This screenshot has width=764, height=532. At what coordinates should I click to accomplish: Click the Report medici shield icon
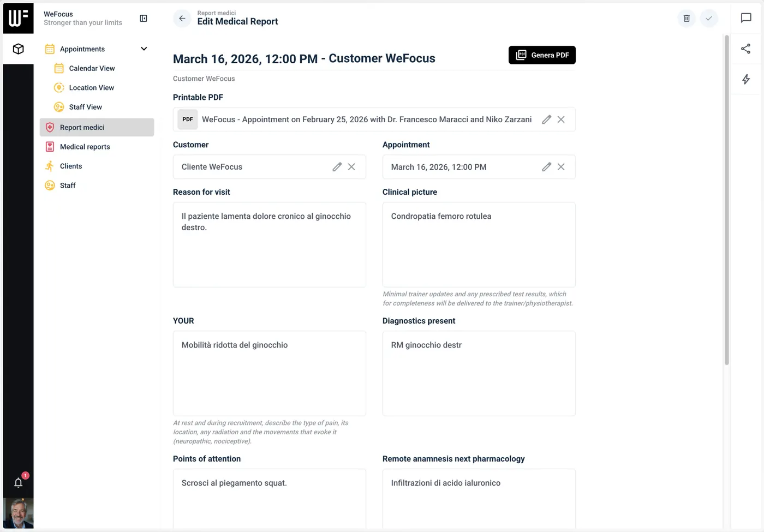[50, 127]
